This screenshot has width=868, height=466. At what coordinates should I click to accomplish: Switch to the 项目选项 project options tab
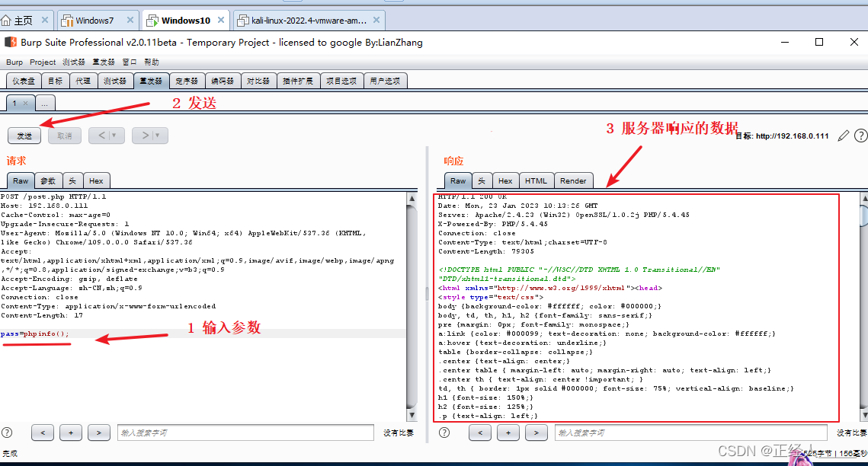341,81
